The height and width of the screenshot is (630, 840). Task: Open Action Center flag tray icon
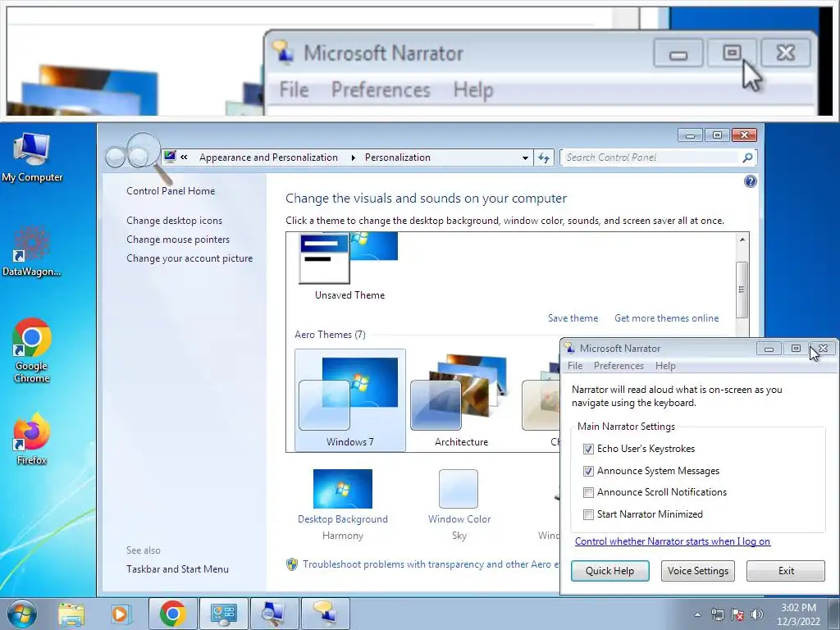[x=737, y=614]
